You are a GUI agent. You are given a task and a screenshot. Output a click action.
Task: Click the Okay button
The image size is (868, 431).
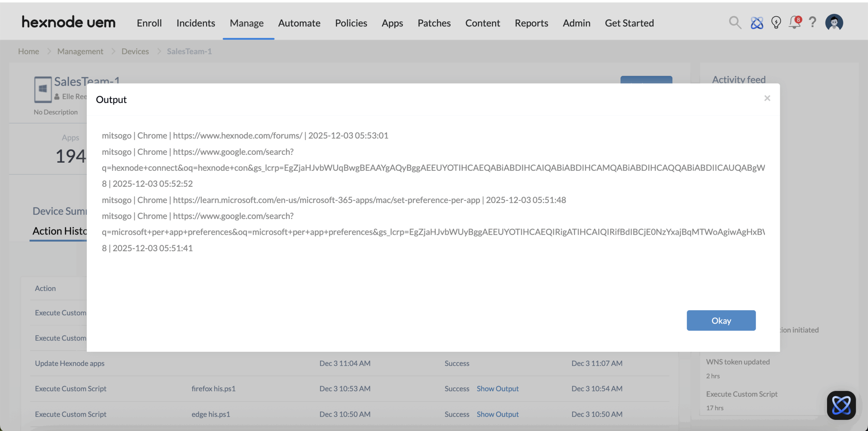coord(721,321)
